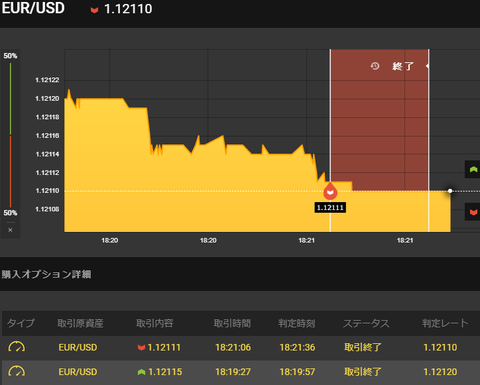Image resolution: width=480 pixels, height=385 pixels.
Task: Click 取引終了 status in second row
Action: click(363, 372)
